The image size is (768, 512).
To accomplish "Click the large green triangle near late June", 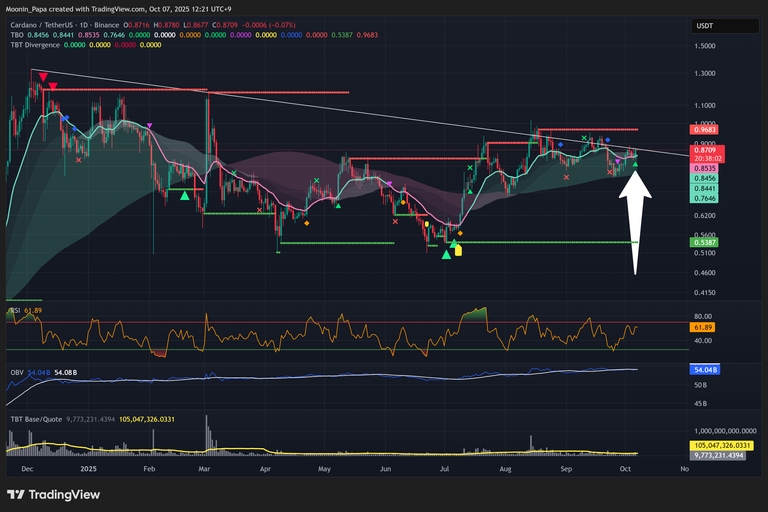I will pyautogui.click(x=447, y=241).
